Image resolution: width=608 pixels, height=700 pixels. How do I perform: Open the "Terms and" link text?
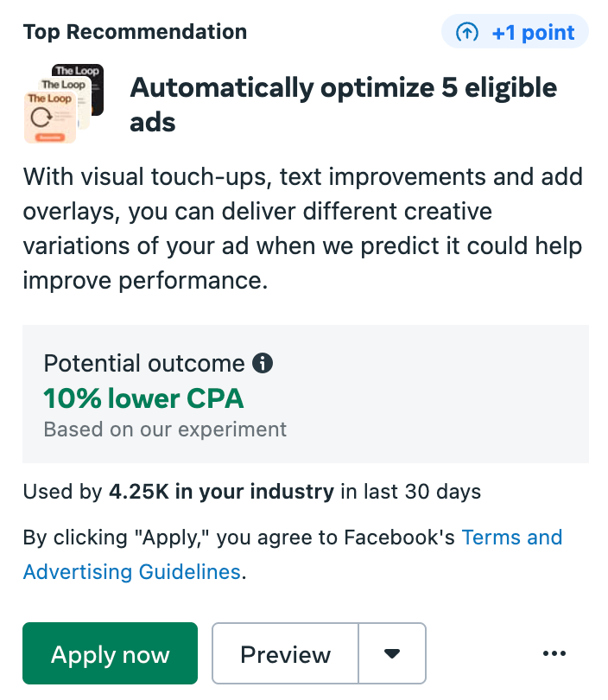click(512, 538)
